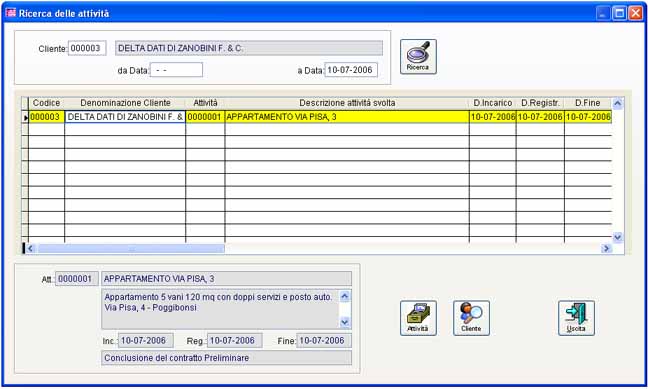This screenshot has width=648, height=389.
Task: Click the grid's horizontal scroll left arrow
Action: [30, 248]
